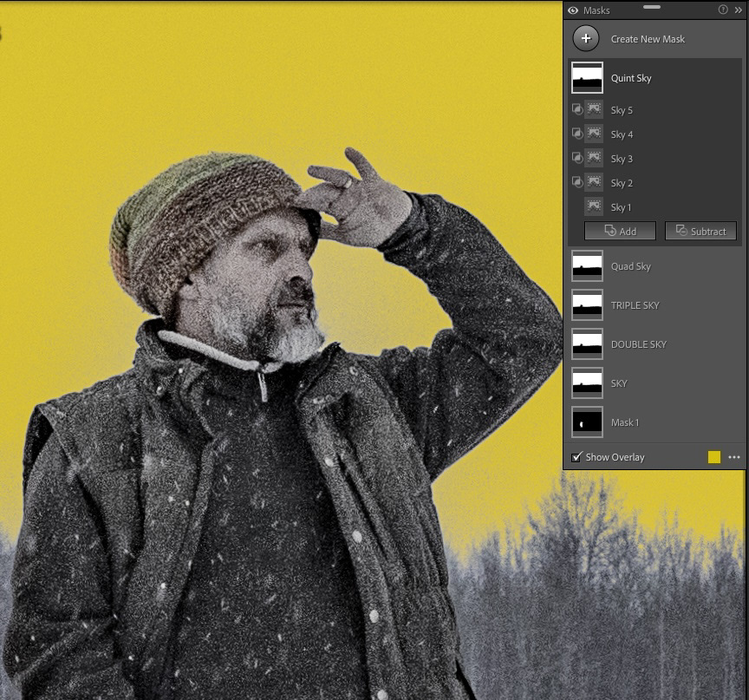Collapse the Masks panel with double chevron

(x=738, y=10)
